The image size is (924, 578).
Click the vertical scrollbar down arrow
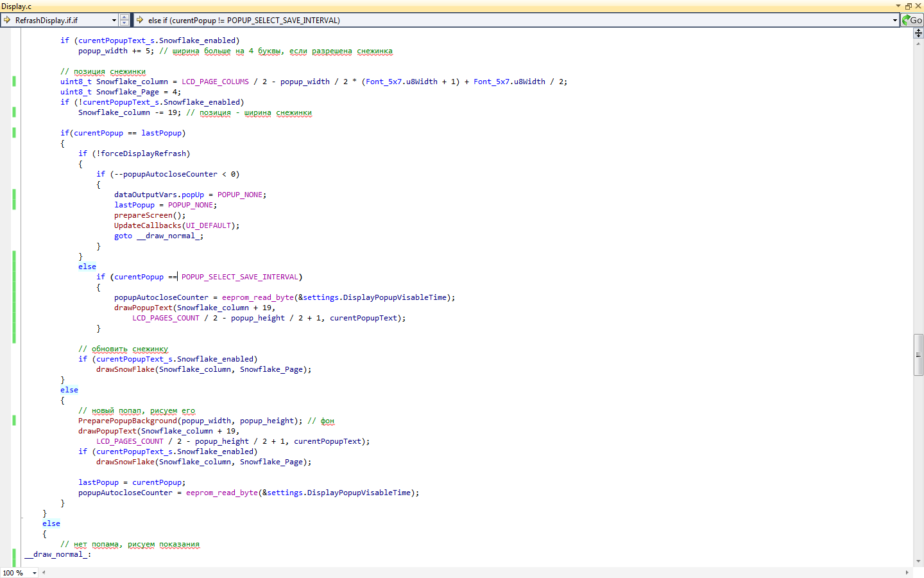coord(918,561)
